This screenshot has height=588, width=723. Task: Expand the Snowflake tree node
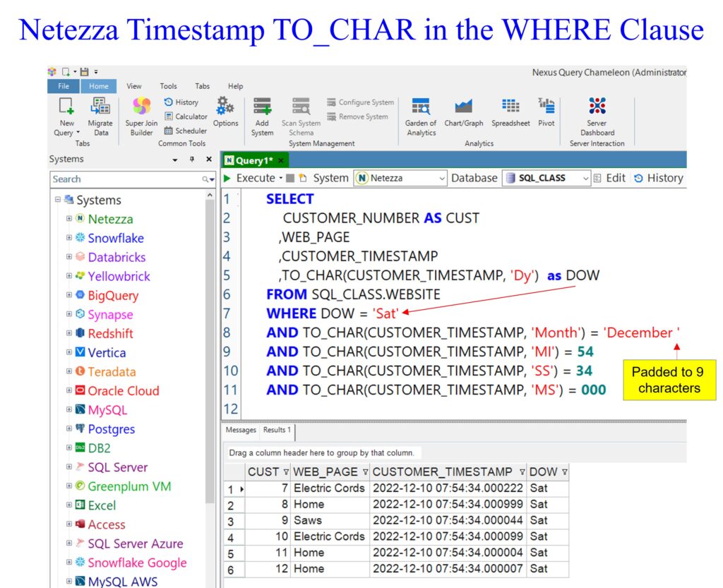pyautogui.click(x=69, y=238)
